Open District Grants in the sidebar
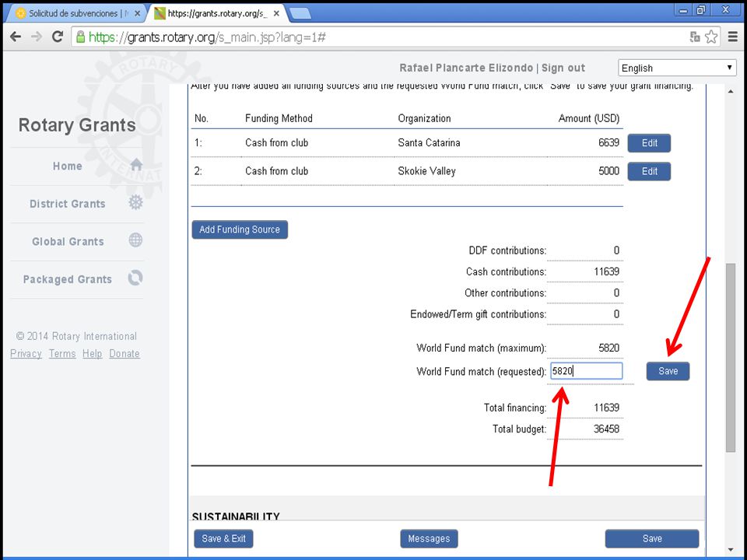Screen dimensions: 747x560 (x=67, y=204)
